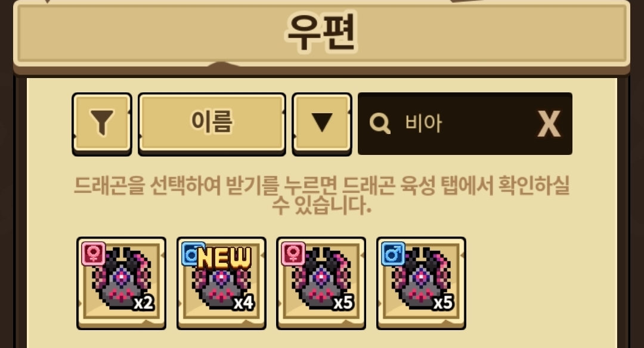Click the magnifying glass search icon
This screenshot has width=644, height=348.
[x=380, y=123]
